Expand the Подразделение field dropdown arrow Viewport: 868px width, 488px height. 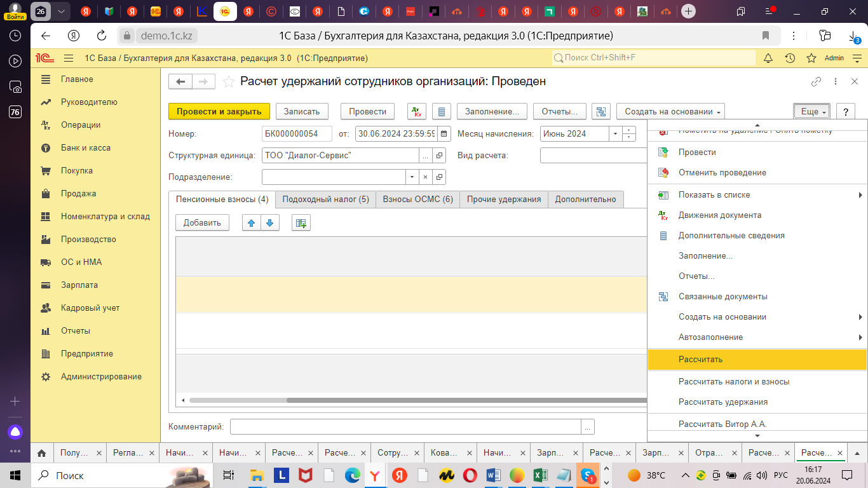[412, 177]
